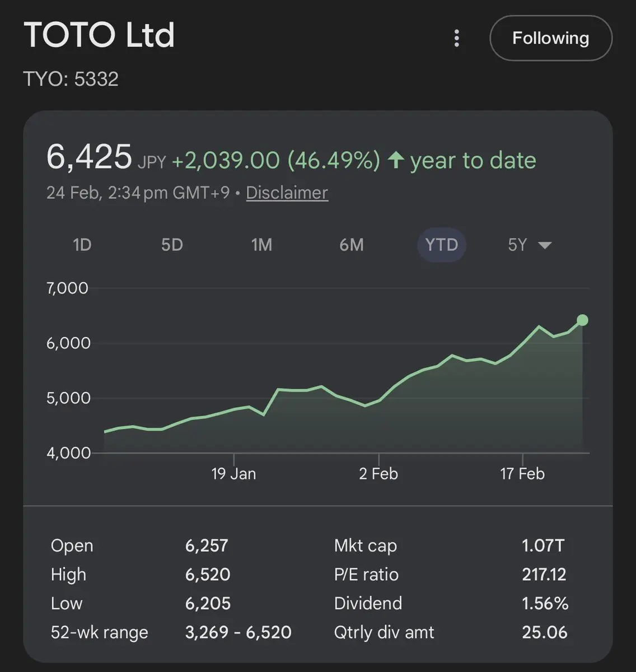Click the green current-price dot on chart
636x672 pixels.
coord(582,320)
